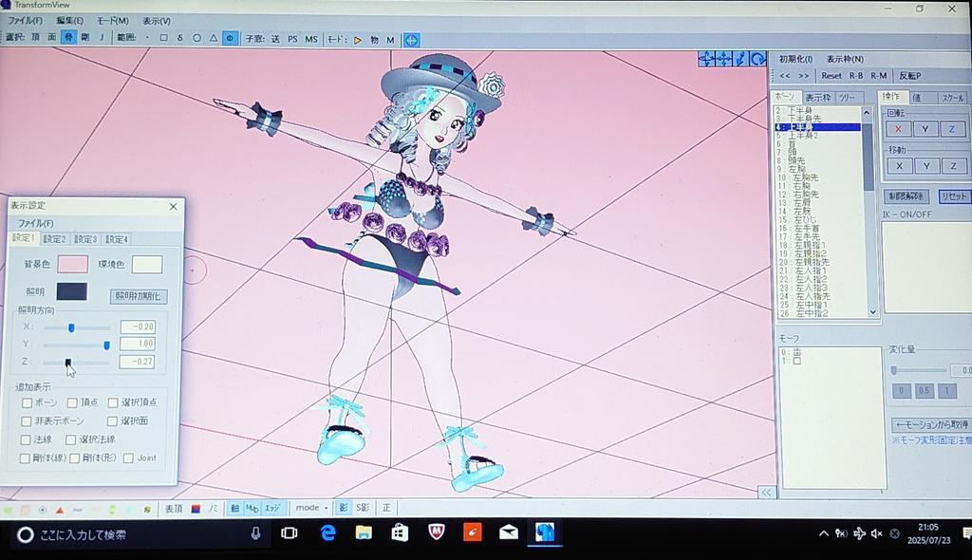This screenshot has height=560, width=972.
Task: Enable 頂点 vertex checkbox
Action: click(72, 402)
